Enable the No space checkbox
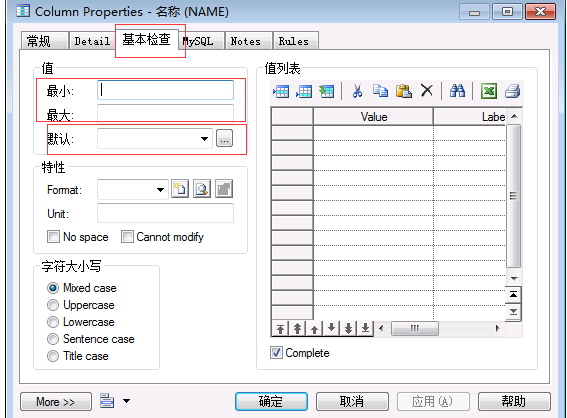Screen dimensions: 567x418 (53, 237)
